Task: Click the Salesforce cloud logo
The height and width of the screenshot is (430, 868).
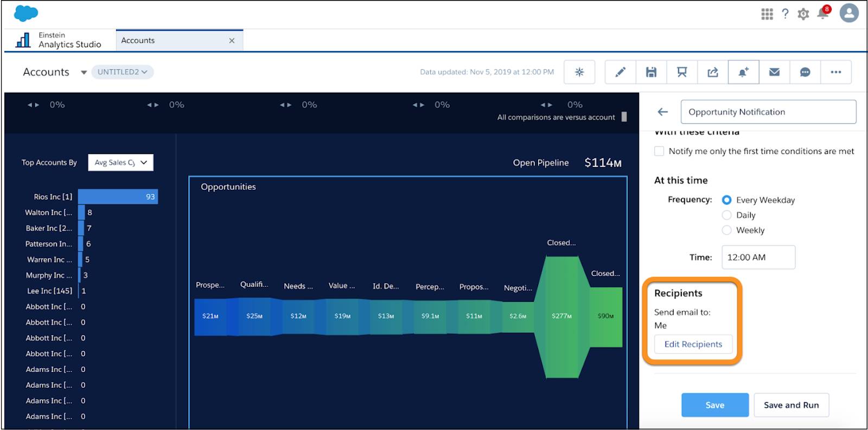Action: click(x=26, y=13)
